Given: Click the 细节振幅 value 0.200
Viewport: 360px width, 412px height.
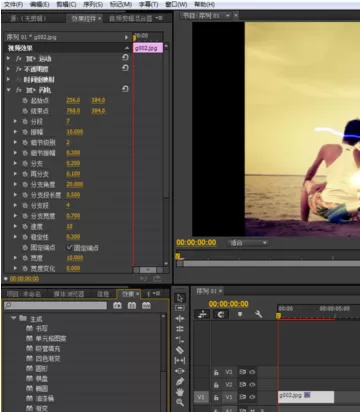Looking at the screenshot, I should [73, 153].
